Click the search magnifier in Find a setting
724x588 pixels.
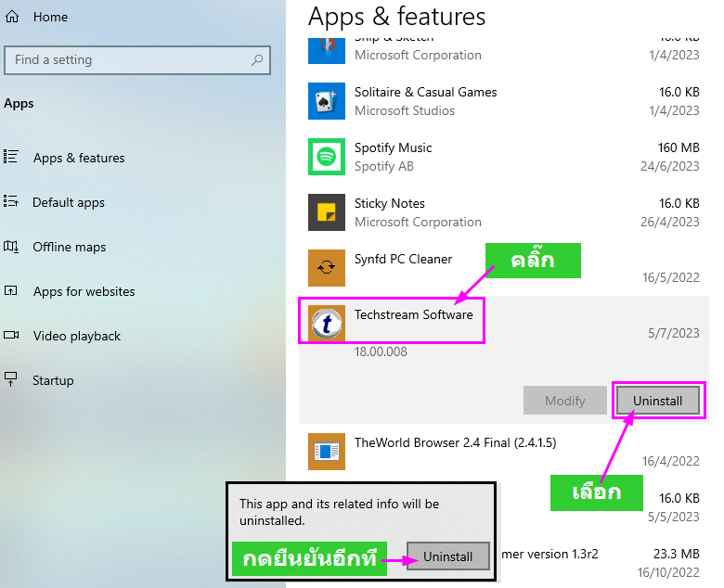coord(257,60)
